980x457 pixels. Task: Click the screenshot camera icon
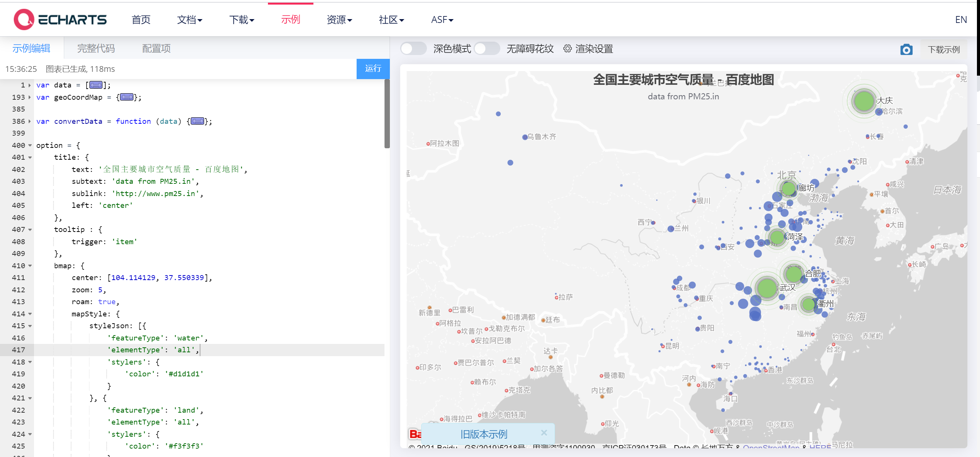tap(906, 50)
